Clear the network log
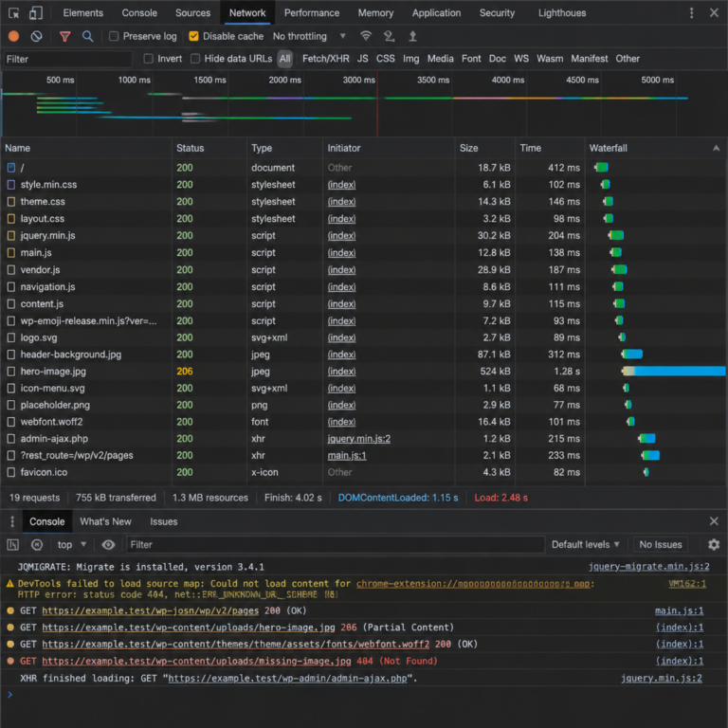This screenshot has height=728, width=728. (36, 36)
